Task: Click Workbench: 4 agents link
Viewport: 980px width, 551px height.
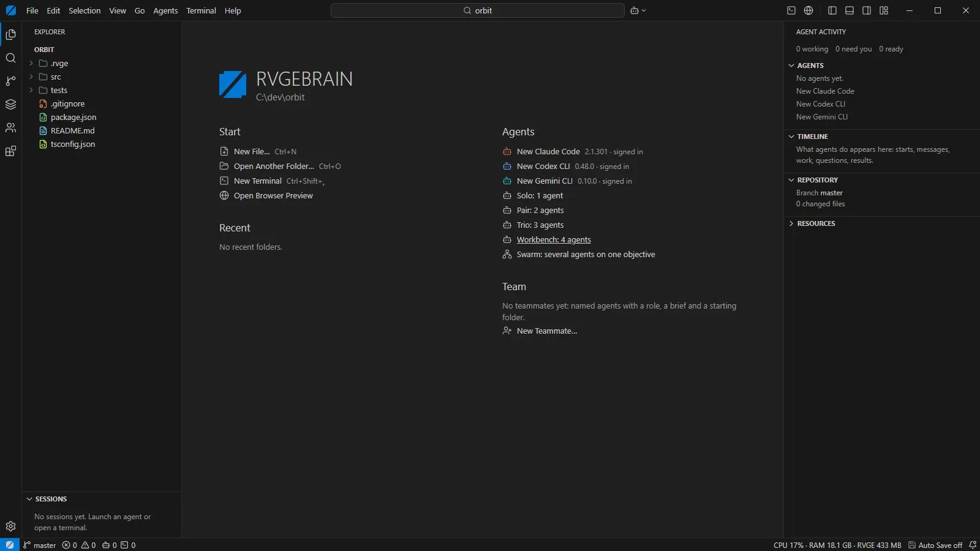Action: (554, 239)
